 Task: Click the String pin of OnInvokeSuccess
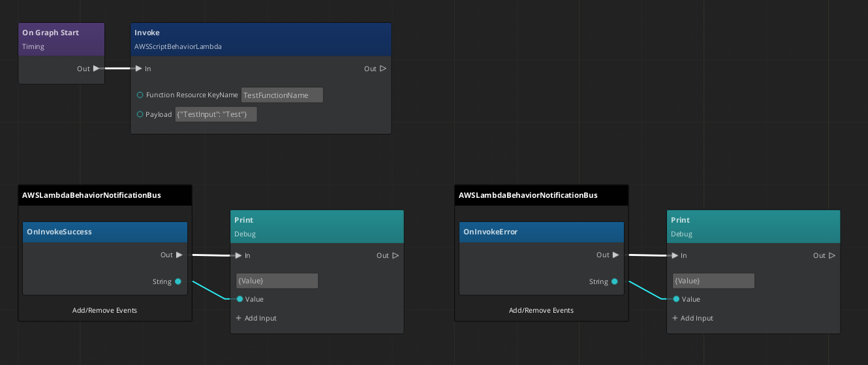click(178, 281)
